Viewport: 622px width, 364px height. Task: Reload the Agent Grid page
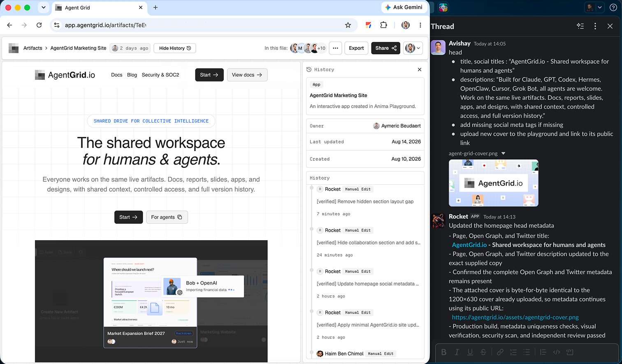coord(39,25)
